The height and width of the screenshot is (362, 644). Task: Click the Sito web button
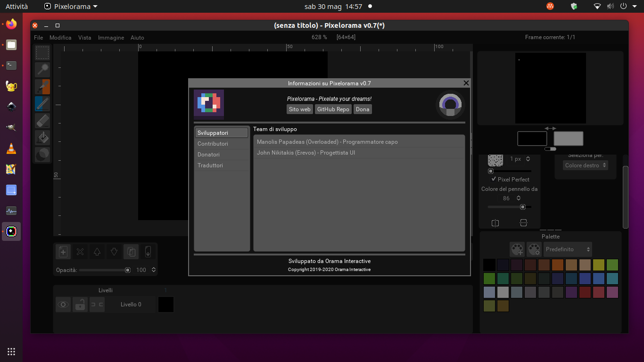(300, 109)
